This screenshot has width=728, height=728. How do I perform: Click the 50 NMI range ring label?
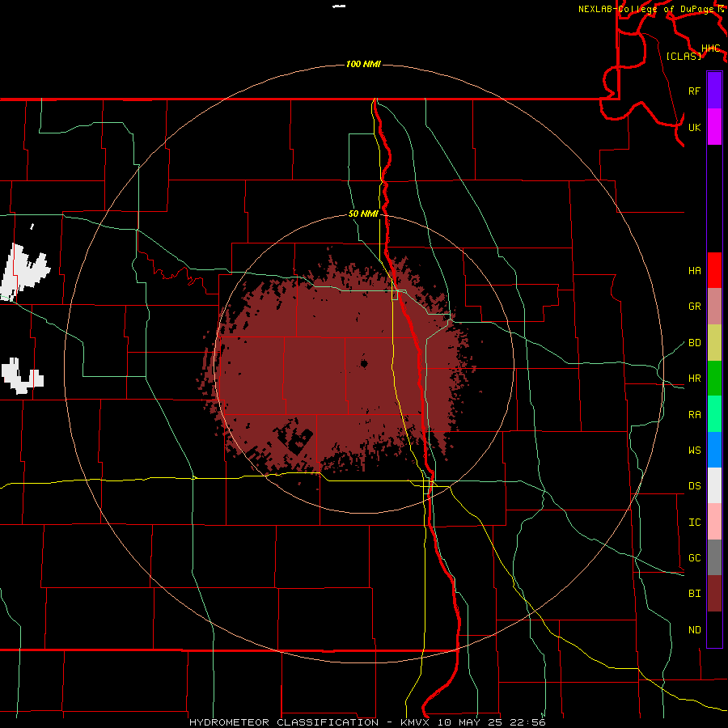[x=363, y=214]
